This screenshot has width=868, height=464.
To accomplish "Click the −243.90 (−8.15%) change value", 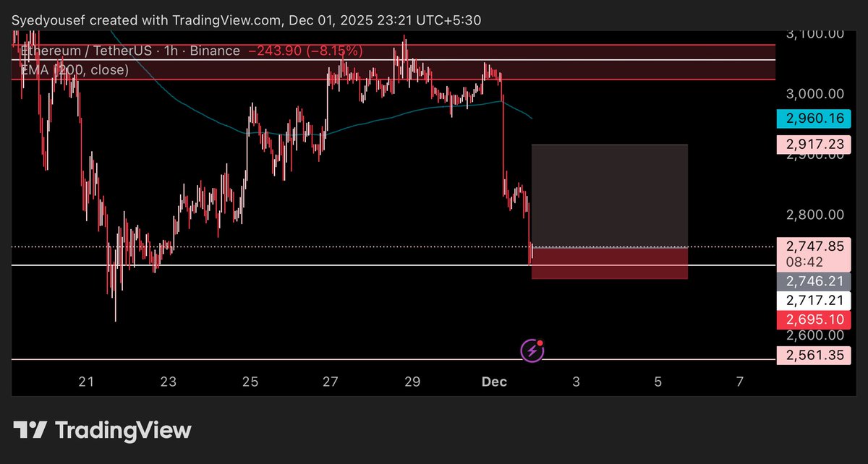I will pos(305,51).
